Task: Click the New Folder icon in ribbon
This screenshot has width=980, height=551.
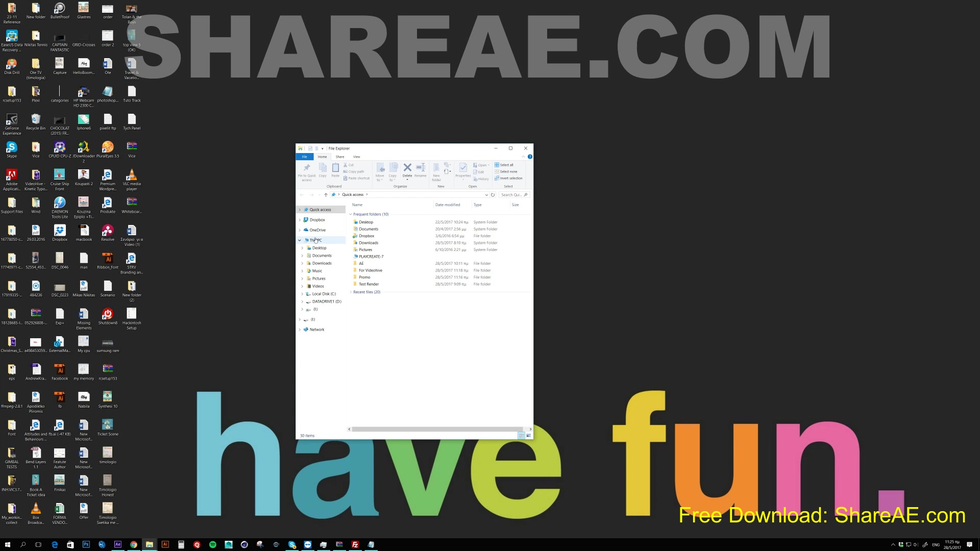Action: tap(436, 172)
